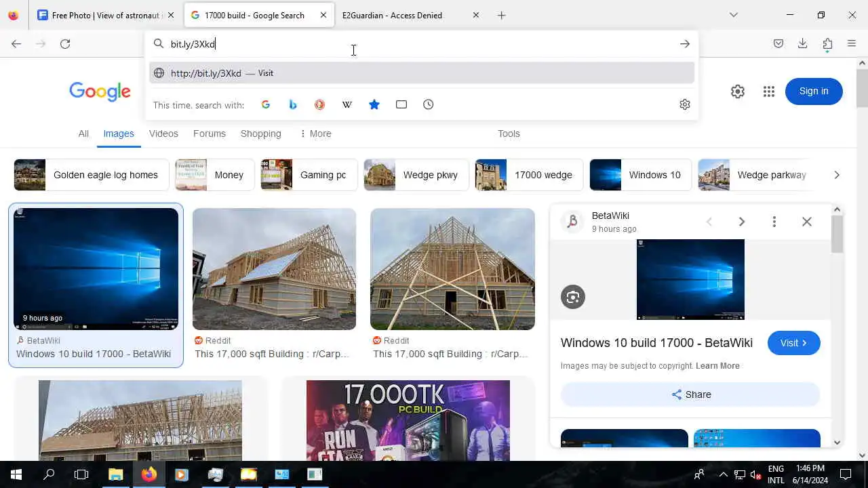
Task: Select the Windows 10 suggestion chip
Action: (640, 175)
